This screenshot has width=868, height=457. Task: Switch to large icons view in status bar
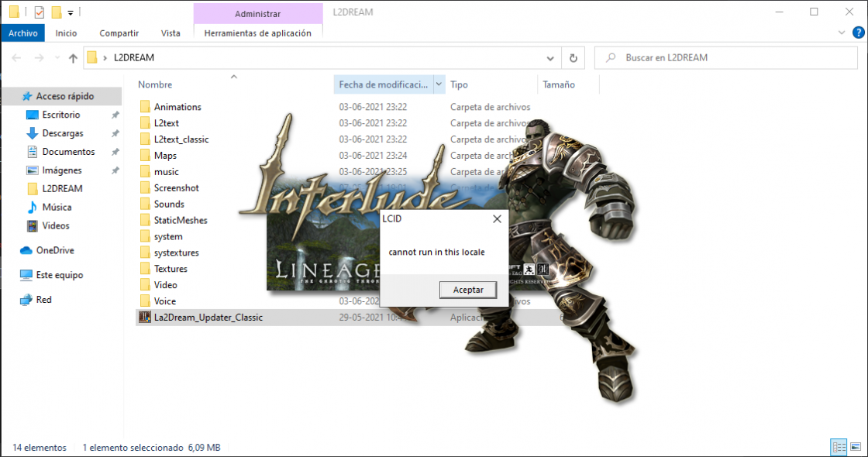[x=856, y=447]
